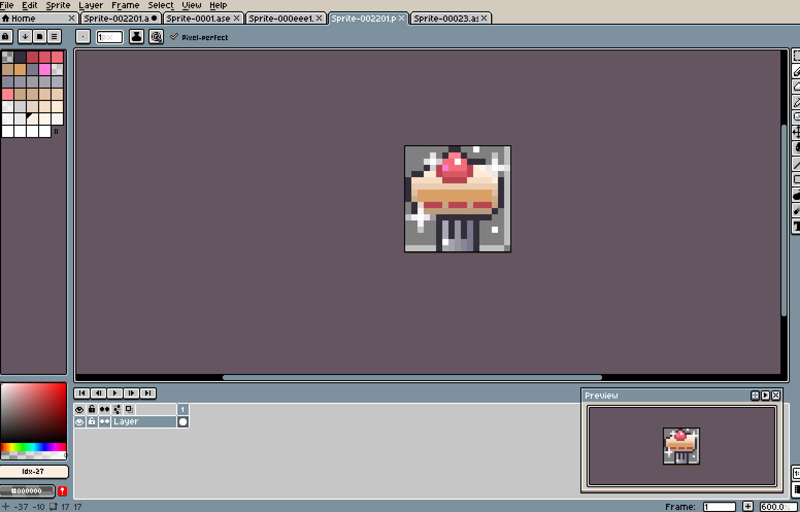
Task: Select the Blur tool
Action: click(796, 210)
